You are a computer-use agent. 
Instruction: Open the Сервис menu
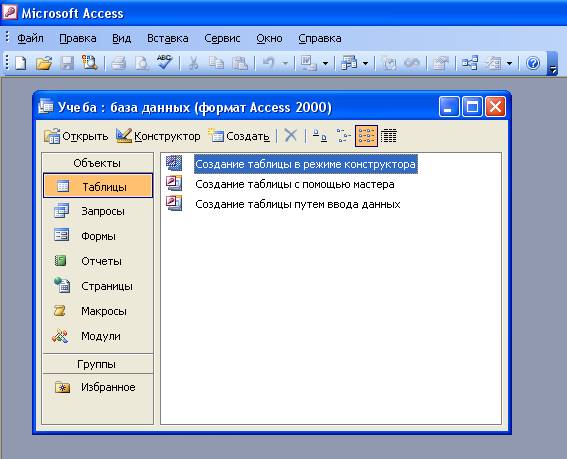pos(222,38)
